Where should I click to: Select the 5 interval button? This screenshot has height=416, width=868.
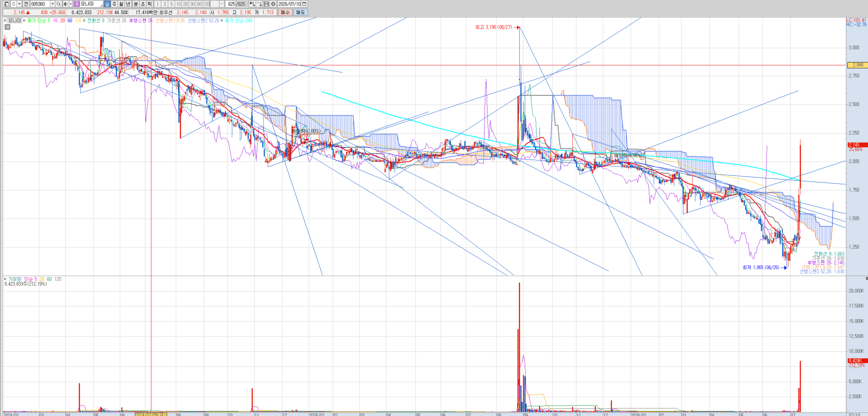coord(172,4)
